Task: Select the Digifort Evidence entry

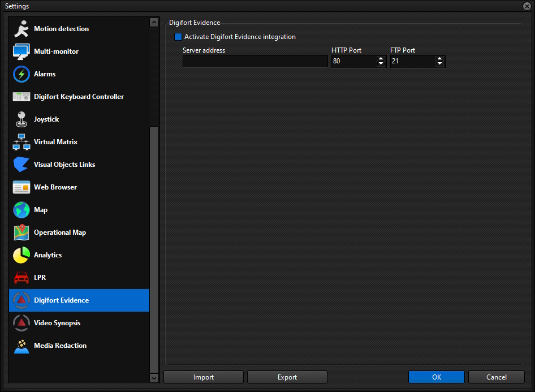Action: 79,300
